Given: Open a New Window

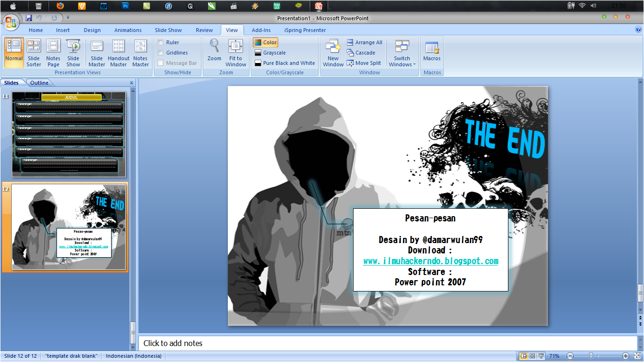Looking at the screenshot, I should (x=333, y=53).
